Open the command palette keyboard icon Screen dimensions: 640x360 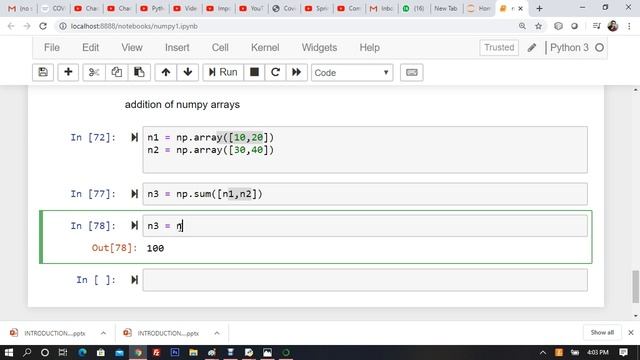pyautogui.click(x=411, y=72)
